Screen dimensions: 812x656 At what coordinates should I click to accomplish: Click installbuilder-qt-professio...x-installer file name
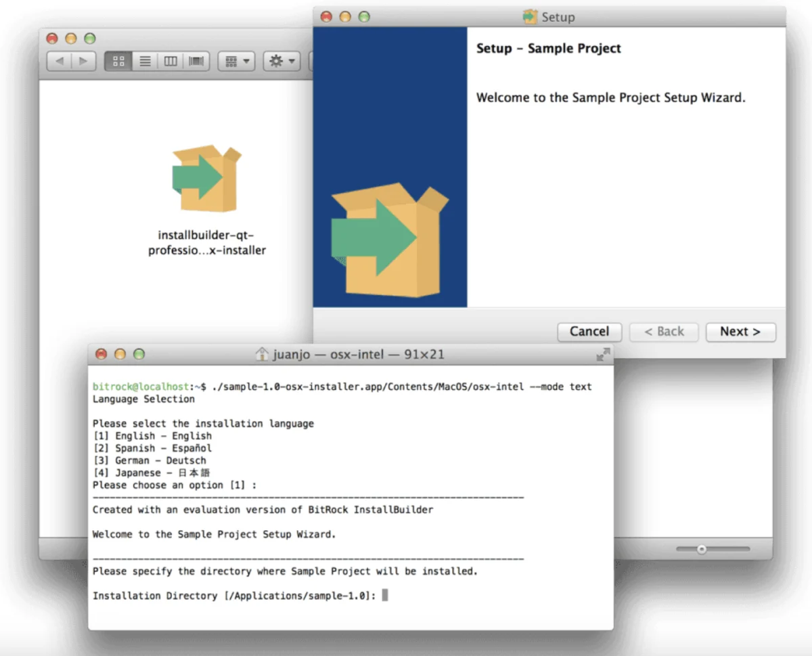tap(207, 243)
